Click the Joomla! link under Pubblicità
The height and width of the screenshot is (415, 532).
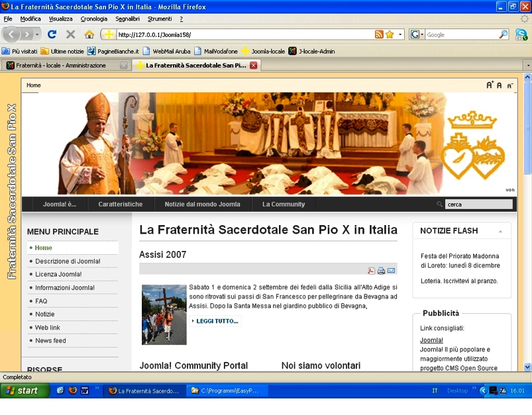pyautogui.click(x=431, y=340)
